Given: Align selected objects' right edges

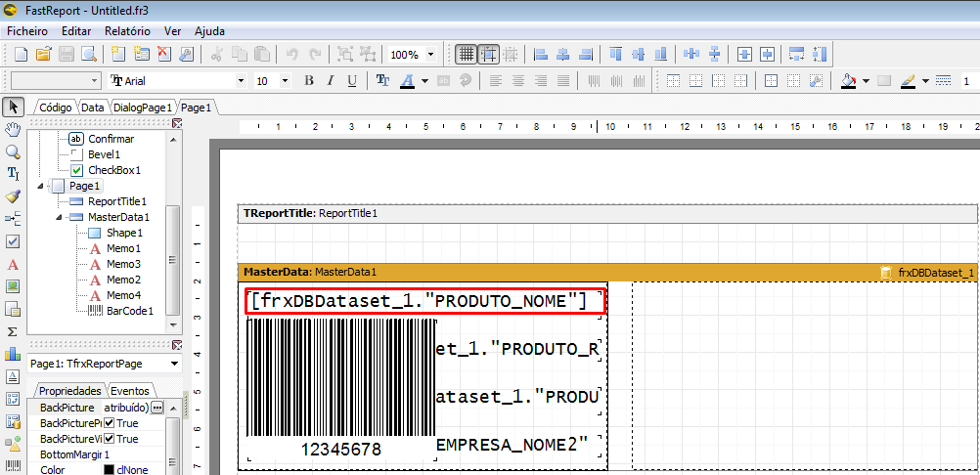Looking at the screenshot, I should pyautogui.click(x=586, y=55).
